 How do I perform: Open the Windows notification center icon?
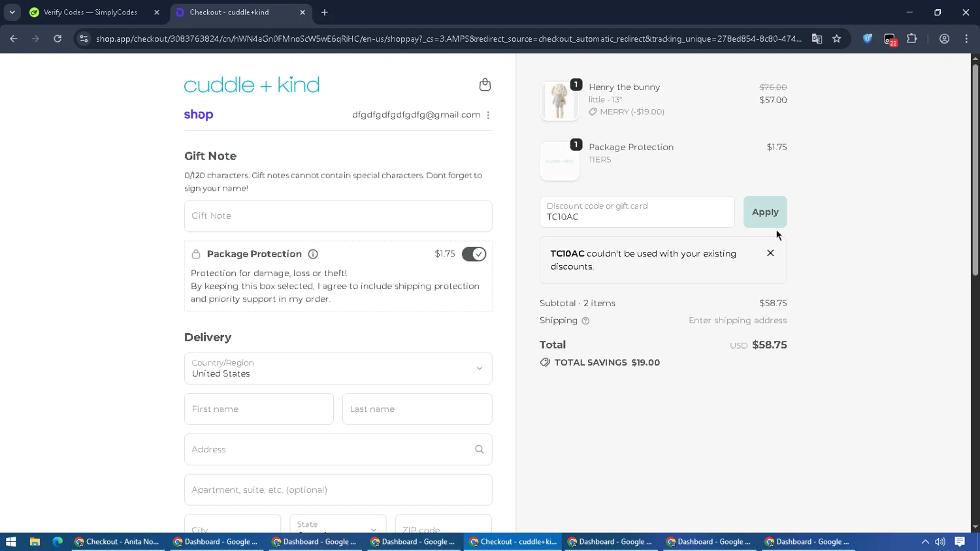tap(960, 541)
